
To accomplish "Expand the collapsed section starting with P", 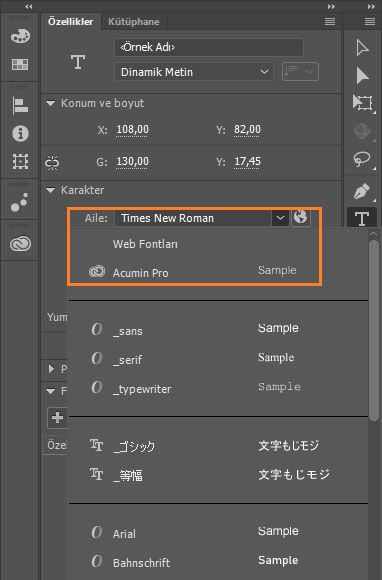I will (x=51, y=368).
